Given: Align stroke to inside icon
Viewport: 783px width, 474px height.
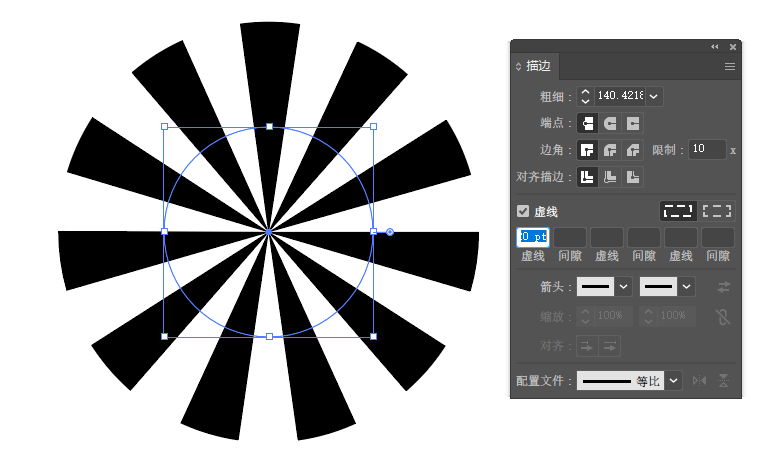Looking at the screenshot, I should 610,177.
